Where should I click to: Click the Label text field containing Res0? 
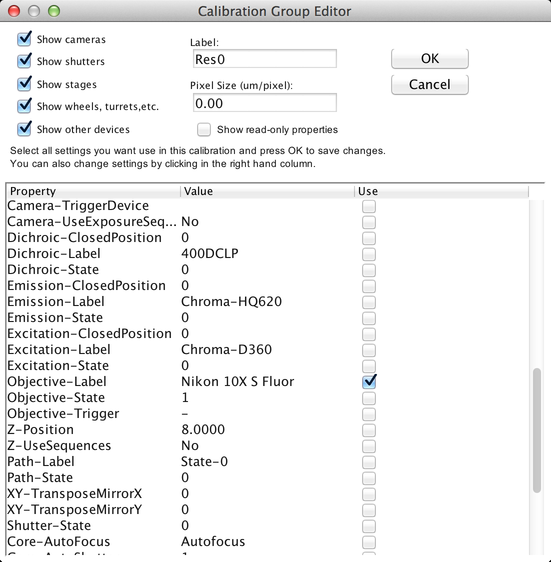(265, 59)
